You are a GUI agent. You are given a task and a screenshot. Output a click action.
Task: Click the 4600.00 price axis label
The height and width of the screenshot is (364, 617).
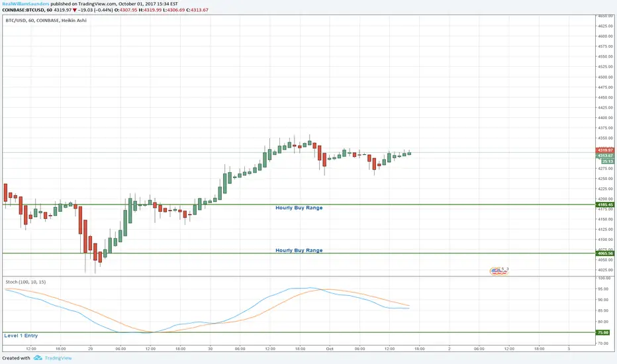(x=605, y=36)
